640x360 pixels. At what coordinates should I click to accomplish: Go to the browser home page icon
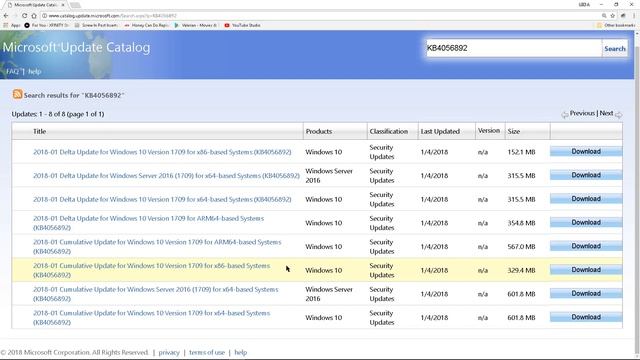[x=34, y=16]
